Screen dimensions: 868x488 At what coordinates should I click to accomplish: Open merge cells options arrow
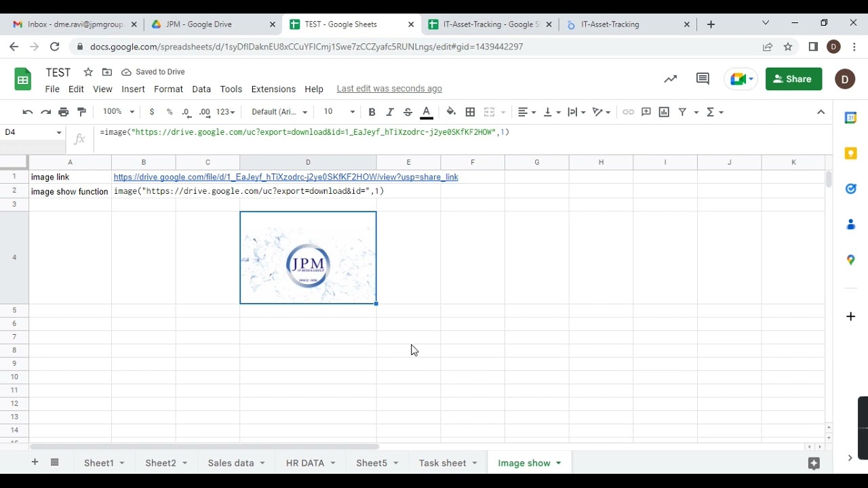tap(503, 112)
